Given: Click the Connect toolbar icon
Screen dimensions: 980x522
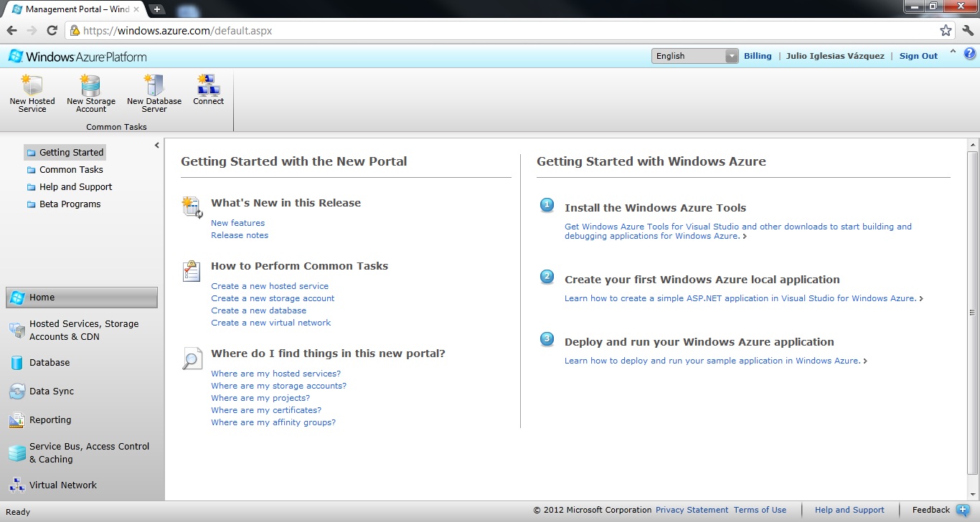Looking at the screenshot, I should tap(208, 85).
